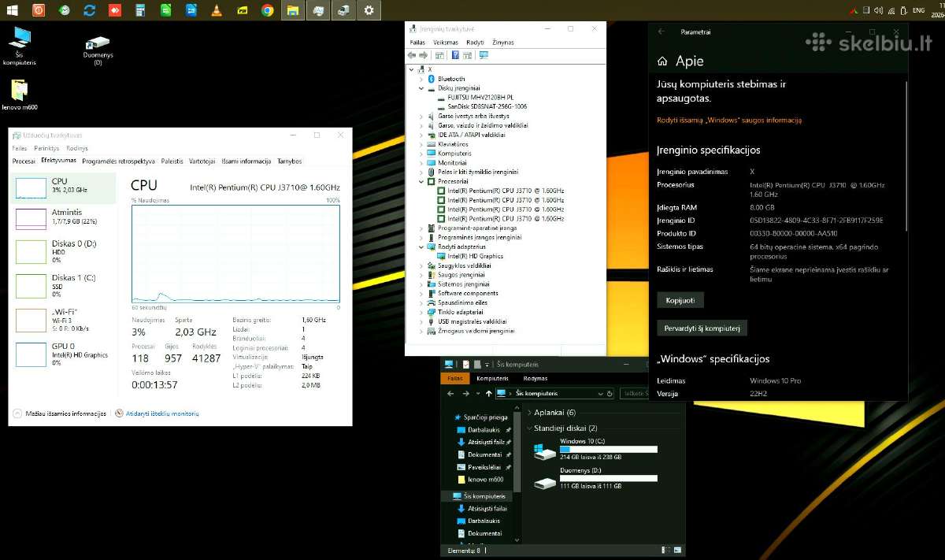Select the FUJITSU MHV2120BH PL disk entry

pos(480,97)
